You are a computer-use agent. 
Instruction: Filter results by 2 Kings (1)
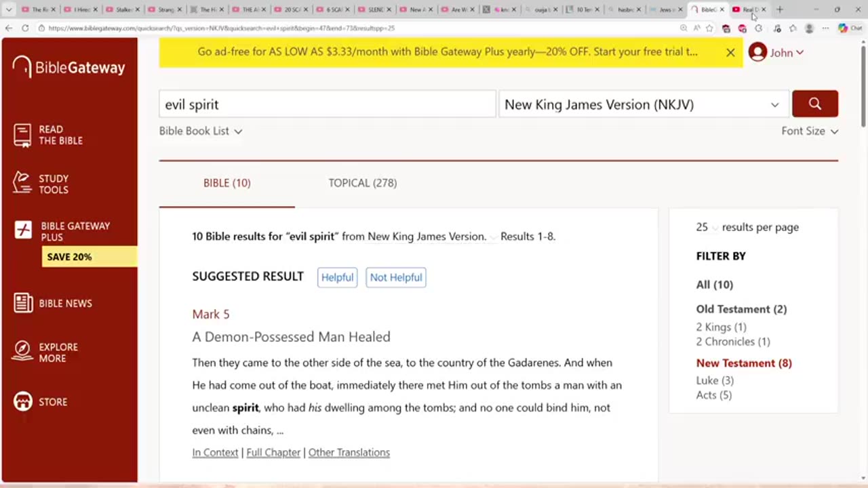pos(721,327)
